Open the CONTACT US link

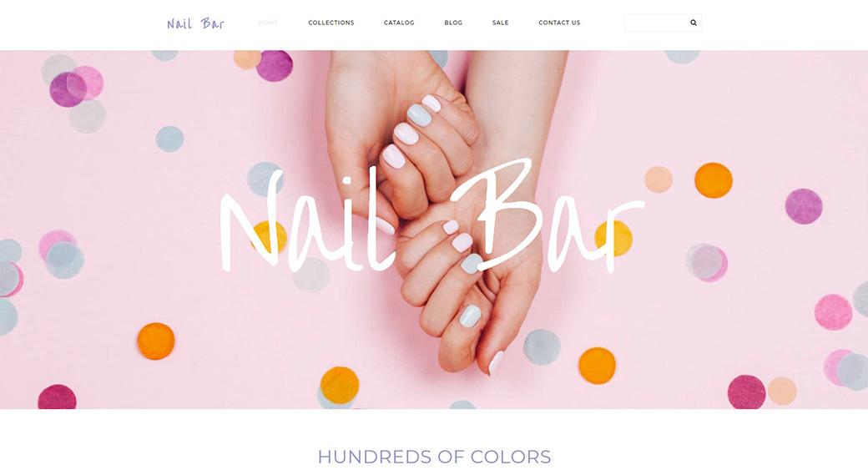(560, 23)
